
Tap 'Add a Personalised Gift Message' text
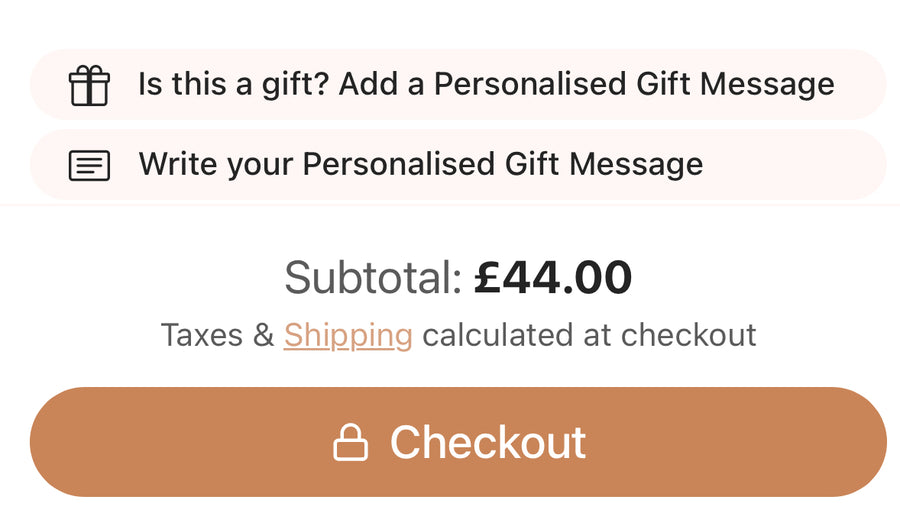pos(587,84)
